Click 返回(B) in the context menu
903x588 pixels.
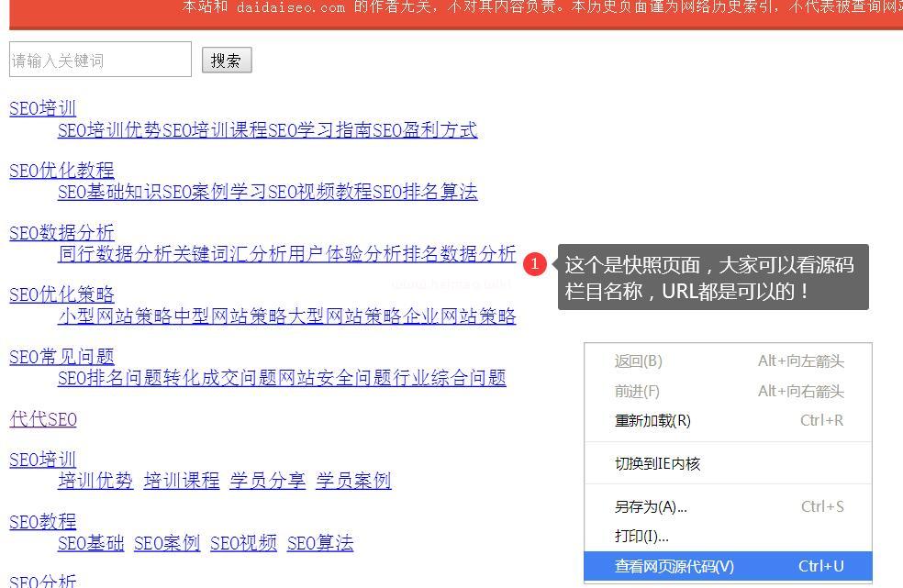click(x=638, y=361)
